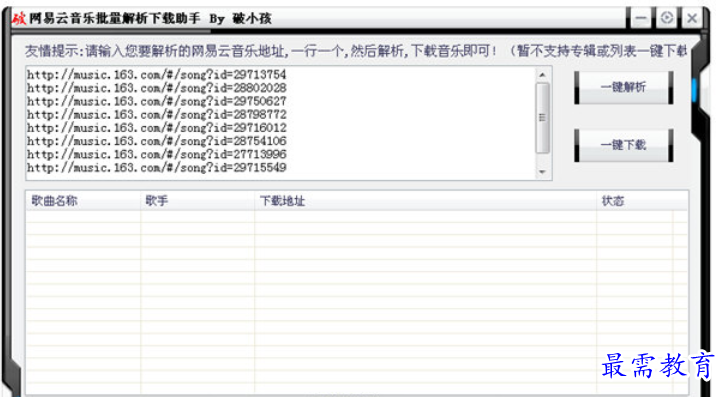Click the blue accent on the right window edge
The image size is (723, 397).
694,90
